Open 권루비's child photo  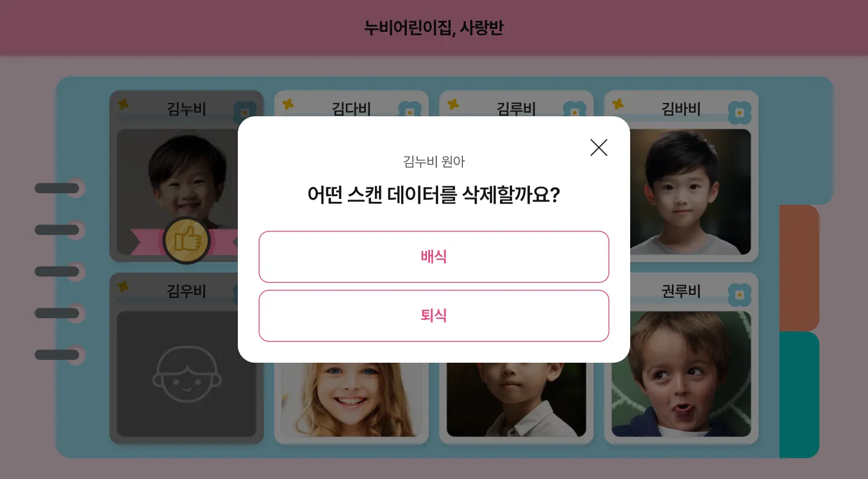[x=681, y=374]
